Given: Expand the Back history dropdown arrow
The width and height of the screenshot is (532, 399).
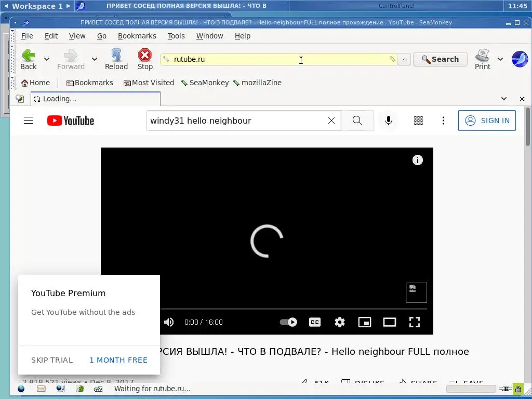Looking at the screenshot, I should coord(47,59).
